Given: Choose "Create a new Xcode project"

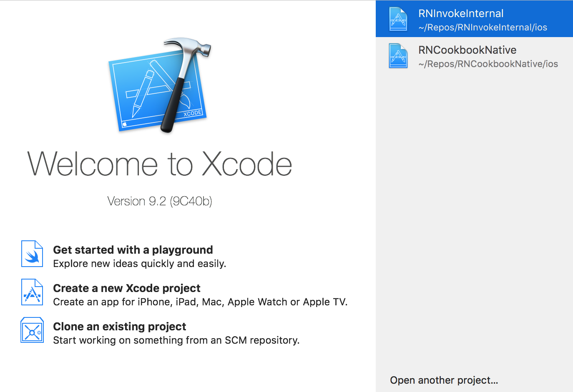Looking at the screenshot, I should pos(127,288).
